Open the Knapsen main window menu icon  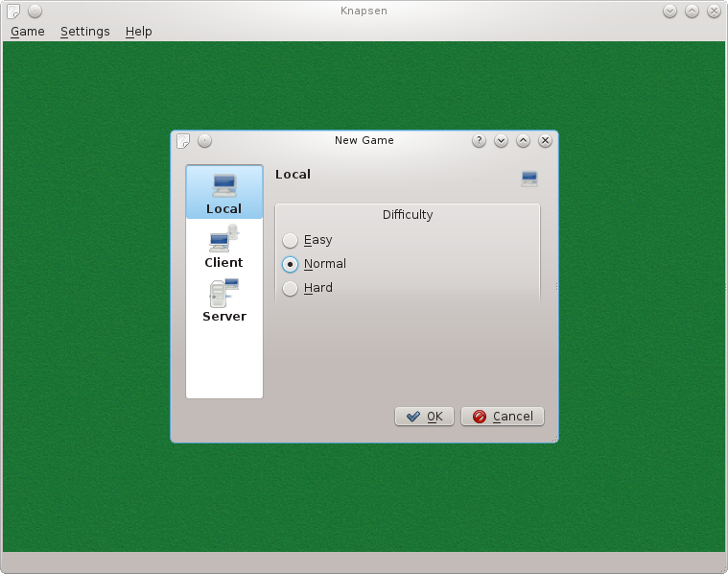point(13,12)
